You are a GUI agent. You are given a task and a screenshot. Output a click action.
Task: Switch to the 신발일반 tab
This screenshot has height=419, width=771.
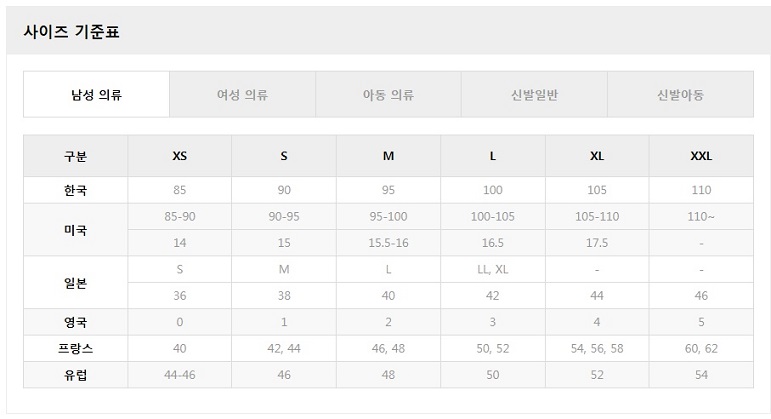(534, 95)
